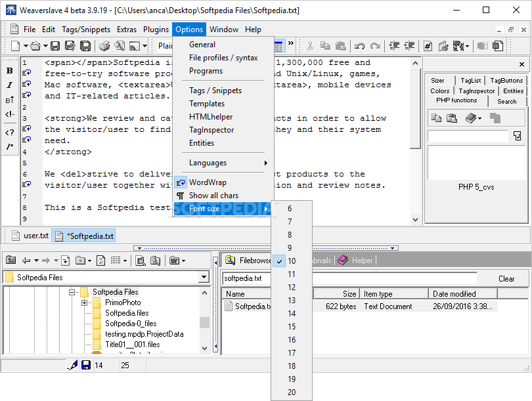Click the Outdent lines toolbar icon

pyautogui.click(x=409, y=46)
